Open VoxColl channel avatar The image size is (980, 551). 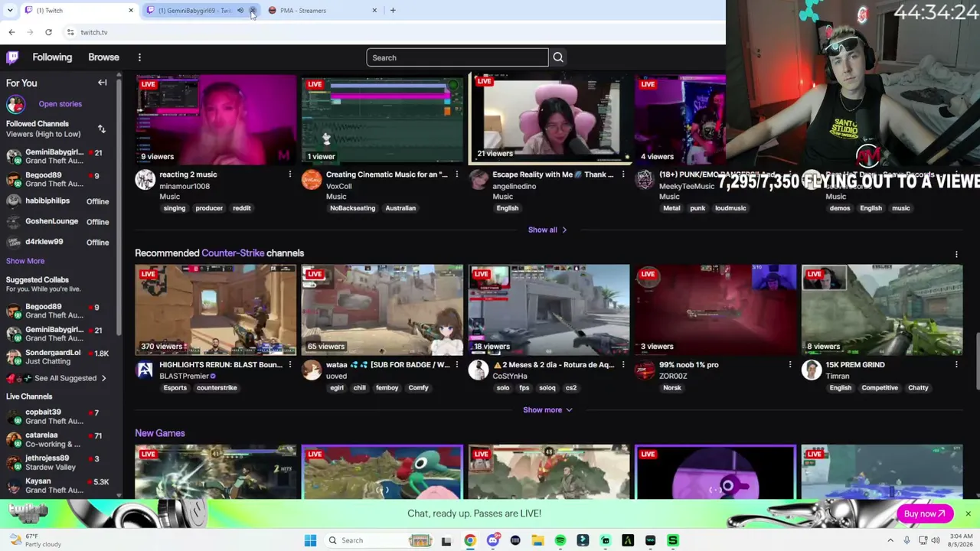click(x=312, y=180)
